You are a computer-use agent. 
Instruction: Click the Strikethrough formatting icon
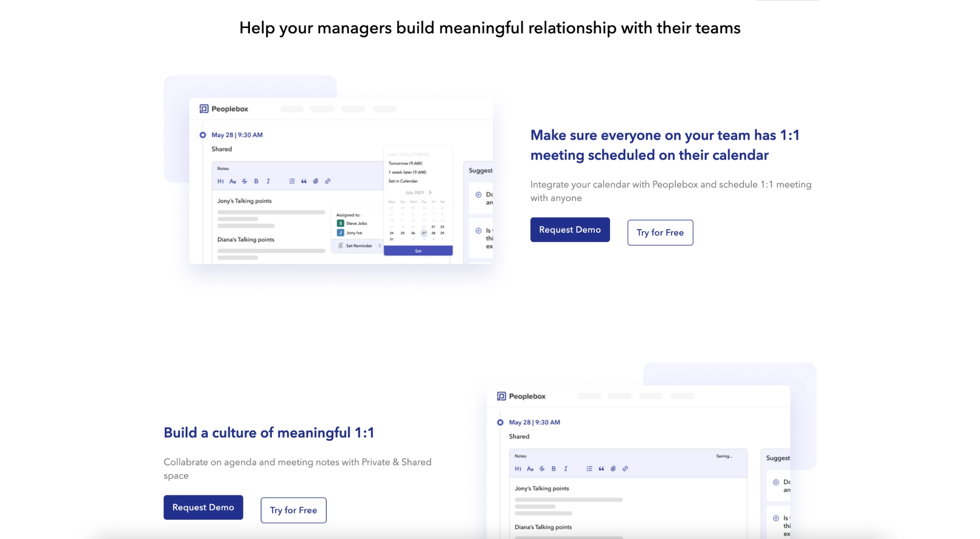coord(244,180)
